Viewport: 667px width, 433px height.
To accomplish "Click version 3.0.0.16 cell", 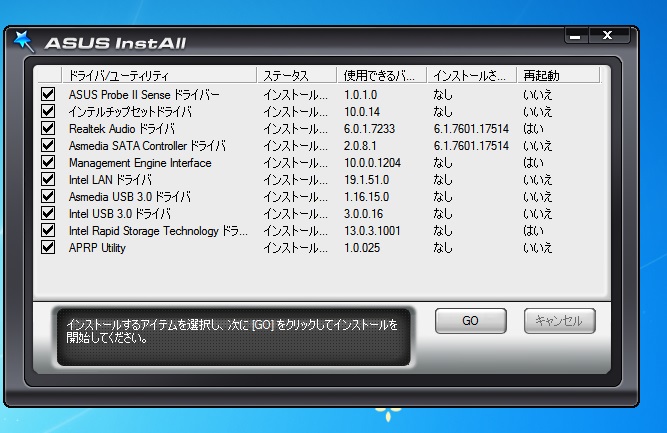I will pos(363,214).
